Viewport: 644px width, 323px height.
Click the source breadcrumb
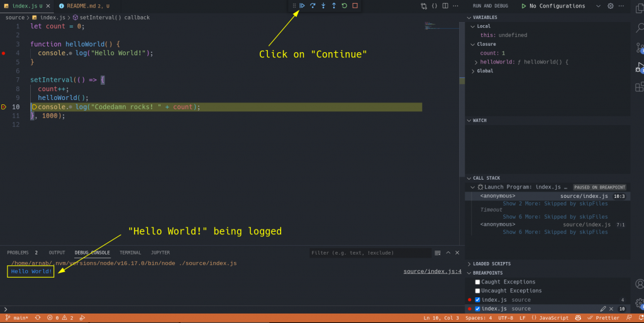15,18
